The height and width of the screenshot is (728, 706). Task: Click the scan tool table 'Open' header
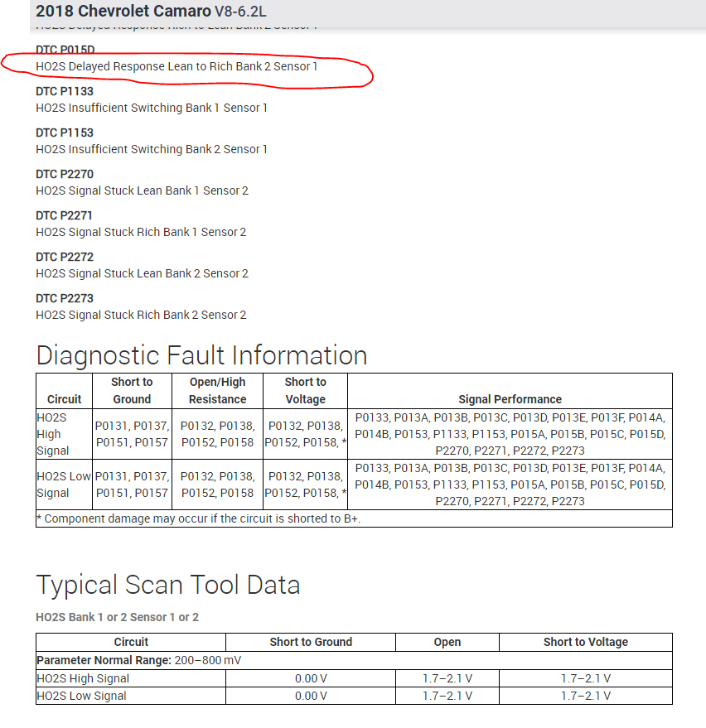[447, 642]
